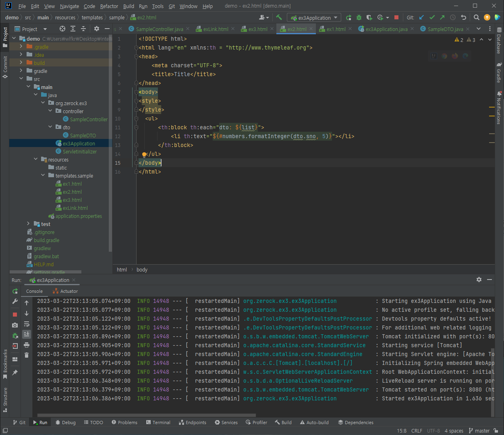Toggle the Notifications tool window
The width and height of the screenshot is (504, 435).
coord(499,108)
